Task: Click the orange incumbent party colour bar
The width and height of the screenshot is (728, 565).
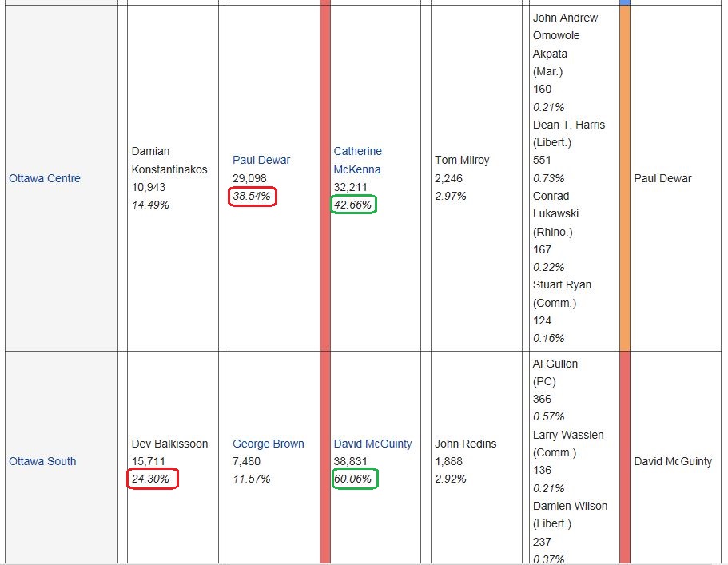Action: pos(624,178)
